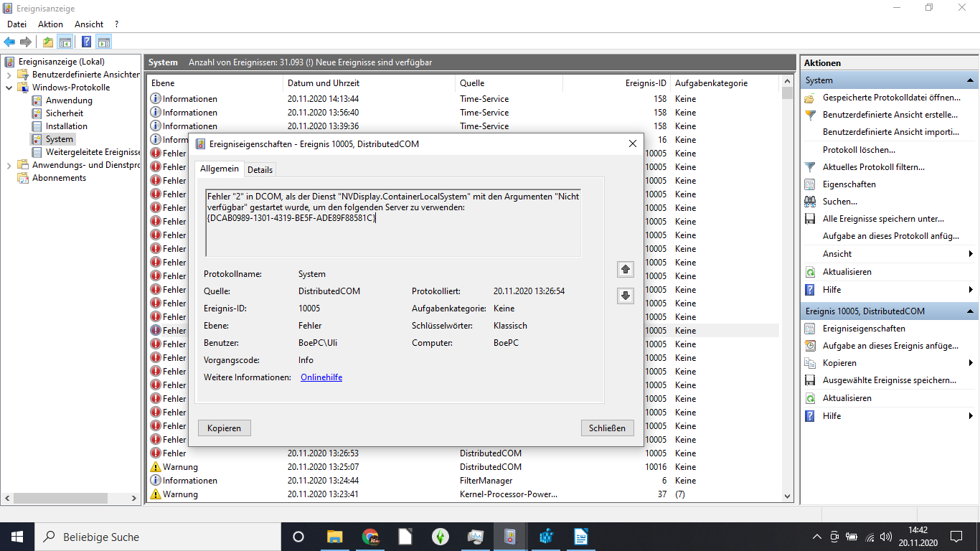980x551 pixels.
Task: Click the Kopieren button in the dialog
Action: click(225, 428)
